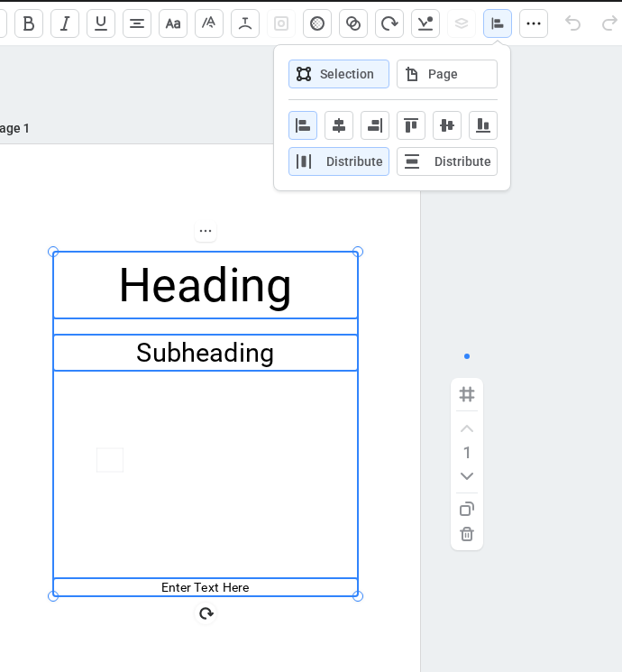Open the curved text tool
The width and height of the screenshot is (622, 672).
[x=245, y=23]
